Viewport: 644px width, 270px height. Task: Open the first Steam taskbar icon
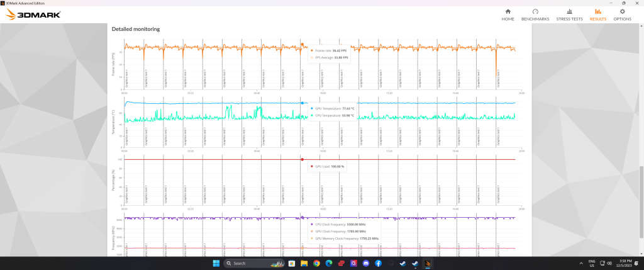pos(403,263)
